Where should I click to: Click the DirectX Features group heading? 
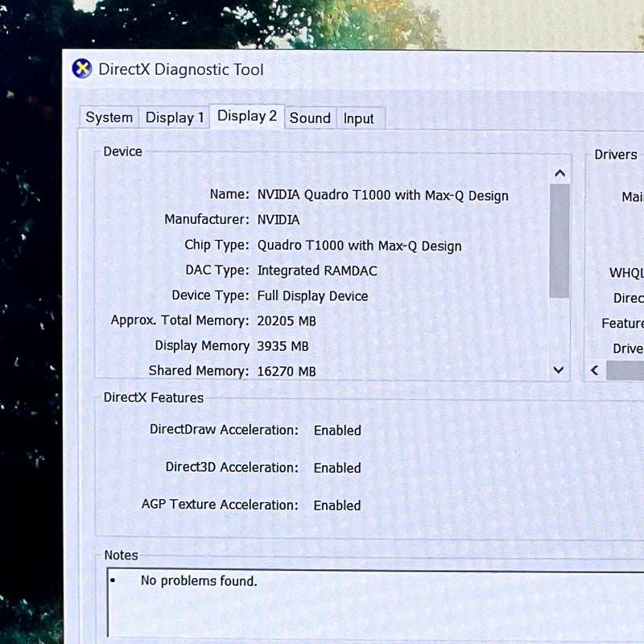[x=154, y=398]
